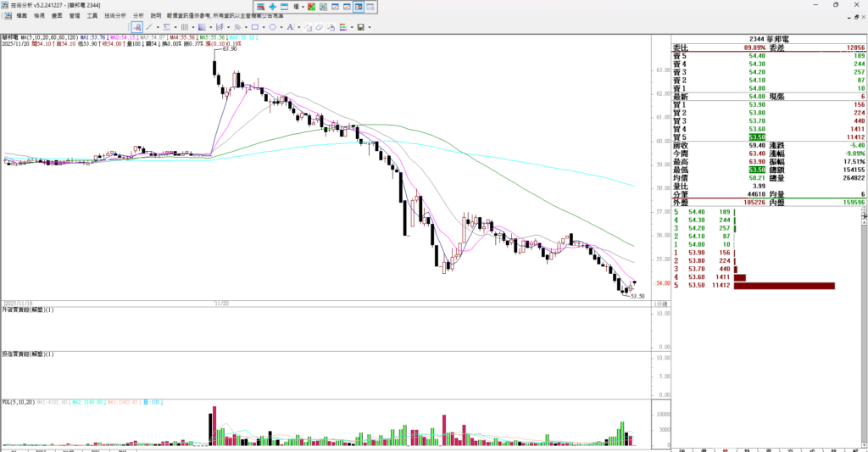Click the save diskette icon
The width and height of the screenshot is (868, 452).
tap(361, 27)
